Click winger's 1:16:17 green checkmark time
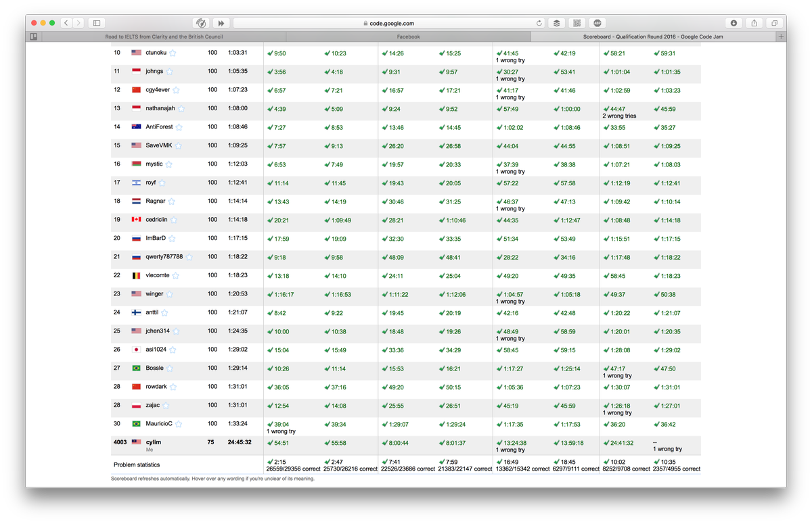This screenshot has height=524, width=812. pyautogui.click(x=280, y=294)
